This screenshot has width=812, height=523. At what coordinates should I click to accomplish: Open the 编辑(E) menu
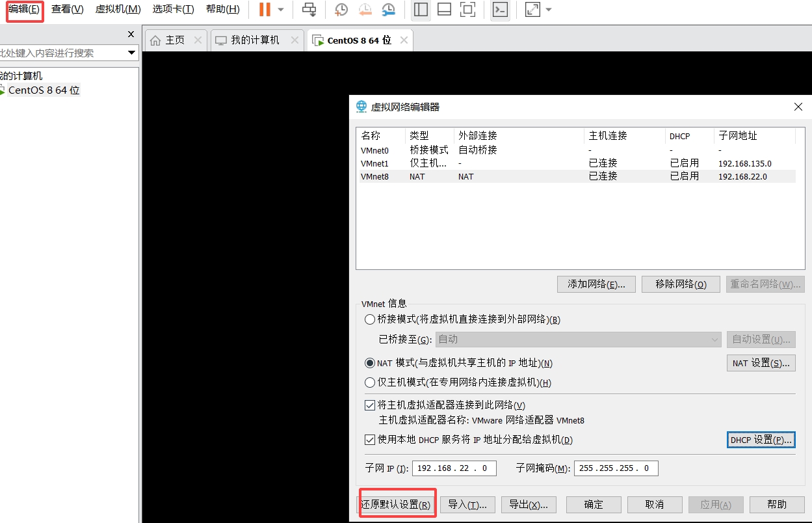pos(25,10)
